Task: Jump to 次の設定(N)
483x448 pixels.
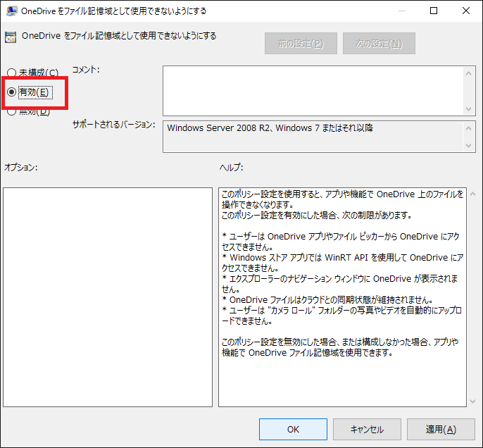Action: [379, 44]
